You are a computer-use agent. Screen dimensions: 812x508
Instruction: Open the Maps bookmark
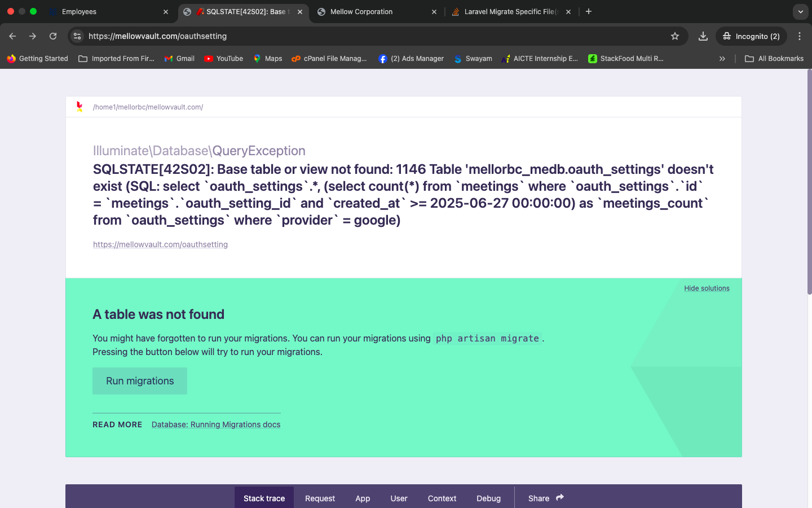(x=267, y=59)
